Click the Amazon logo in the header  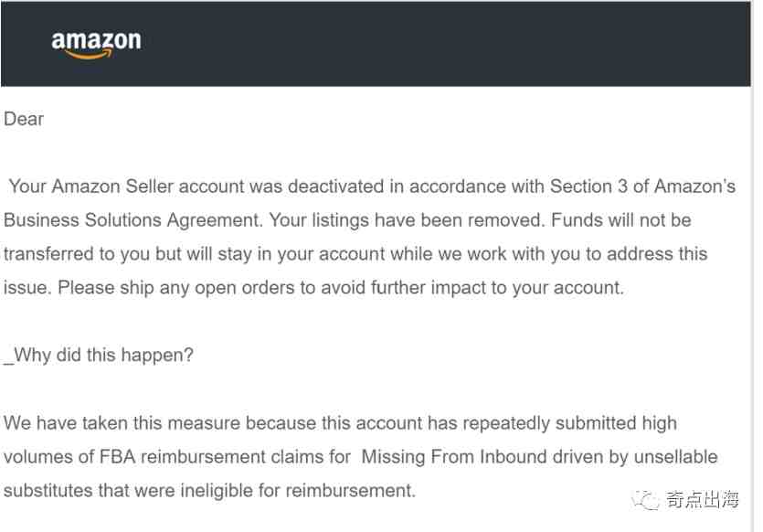coord(96,44)
